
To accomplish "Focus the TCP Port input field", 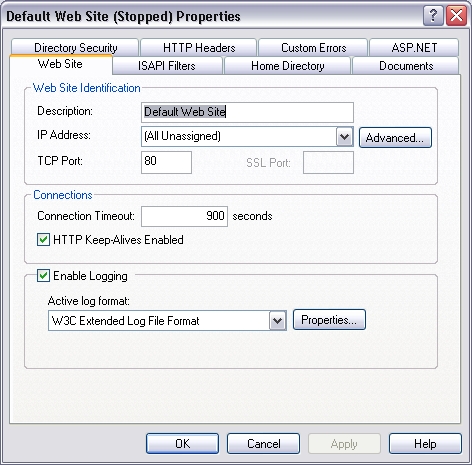I will point(166,162).
